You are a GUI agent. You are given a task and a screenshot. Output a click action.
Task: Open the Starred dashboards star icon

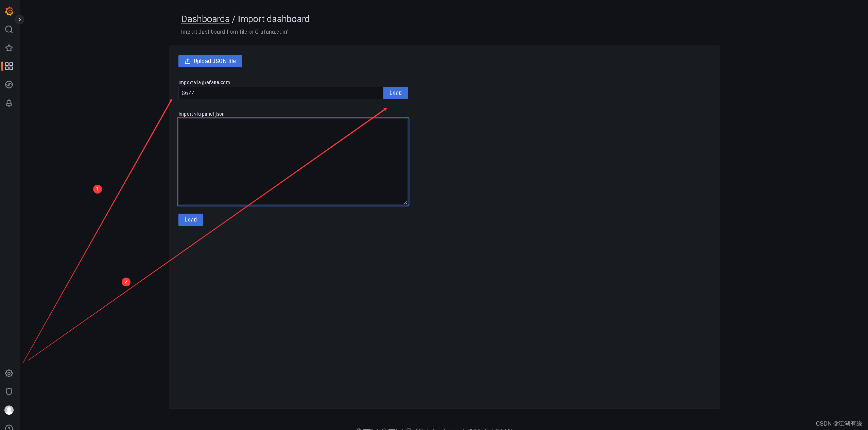pyautogui.click(x=9, y=48)
